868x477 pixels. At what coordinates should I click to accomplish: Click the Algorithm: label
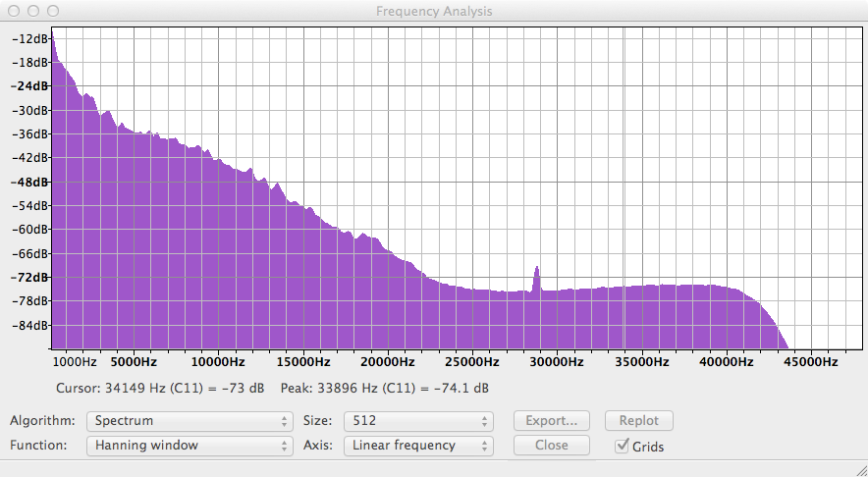42,421
